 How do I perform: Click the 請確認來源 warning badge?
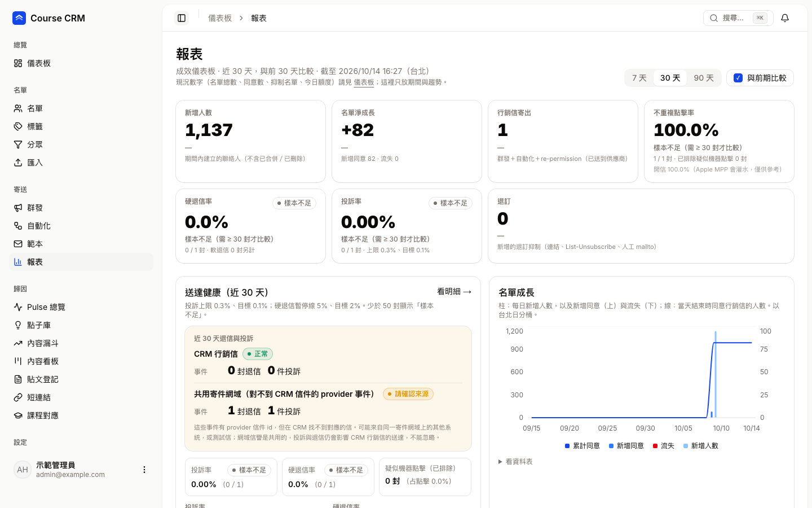click(x=408, y=394)
